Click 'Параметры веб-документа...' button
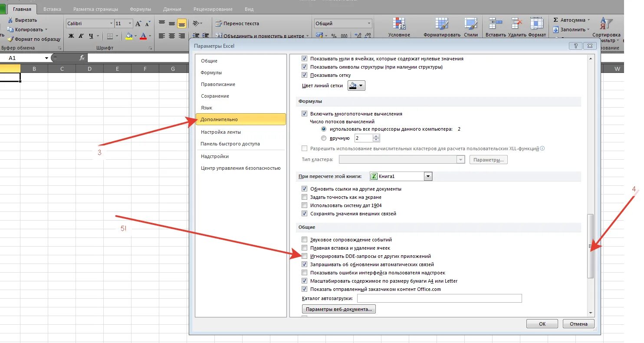 [x=339, y=309]
